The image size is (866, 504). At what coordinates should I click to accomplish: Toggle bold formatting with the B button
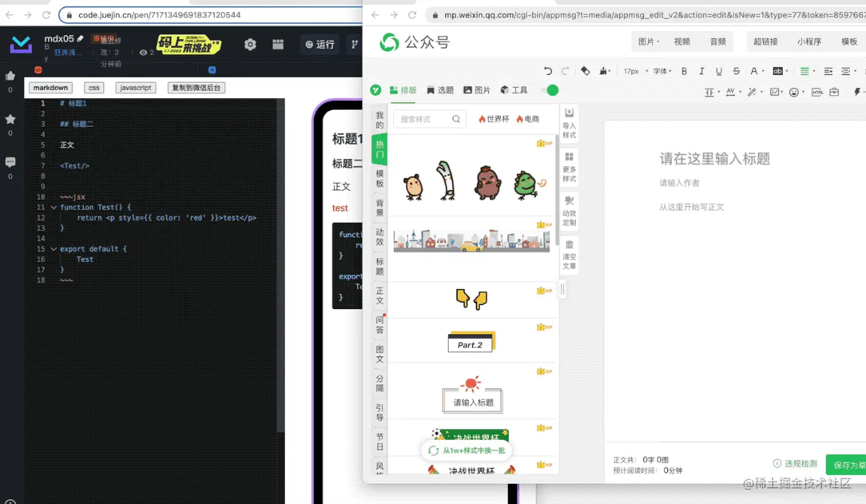pos(685,71)
